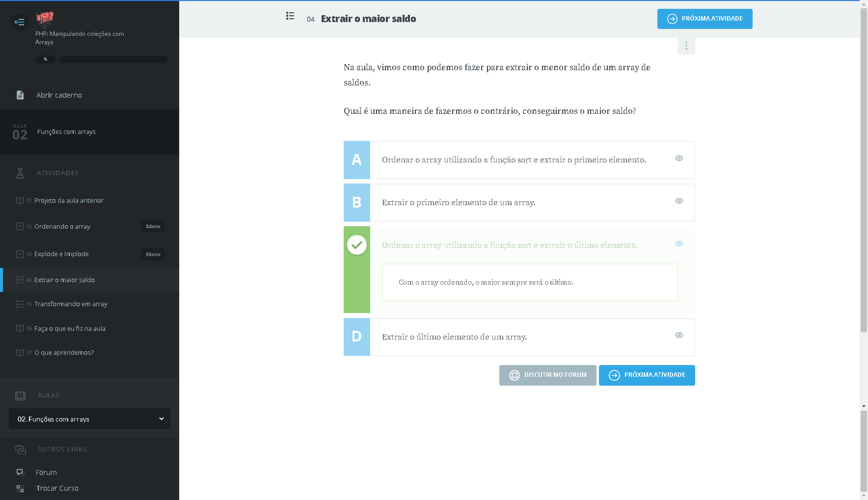Click the Abrir caderno notebook icon
Image resolution: width=868 pixels, height=500 pixels.
(x=20, y=95)
